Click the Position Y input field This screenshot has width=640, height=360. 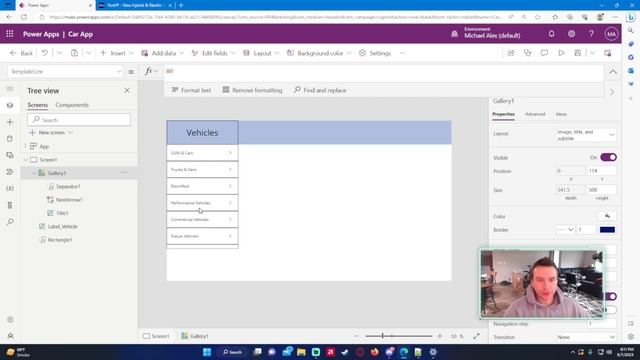click(x=602, y=171)
